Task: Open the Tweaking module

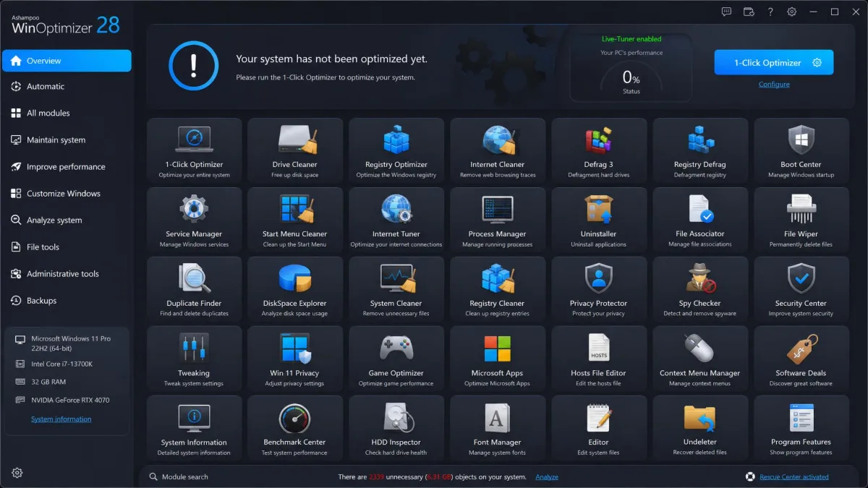Action: pos(194,359)
